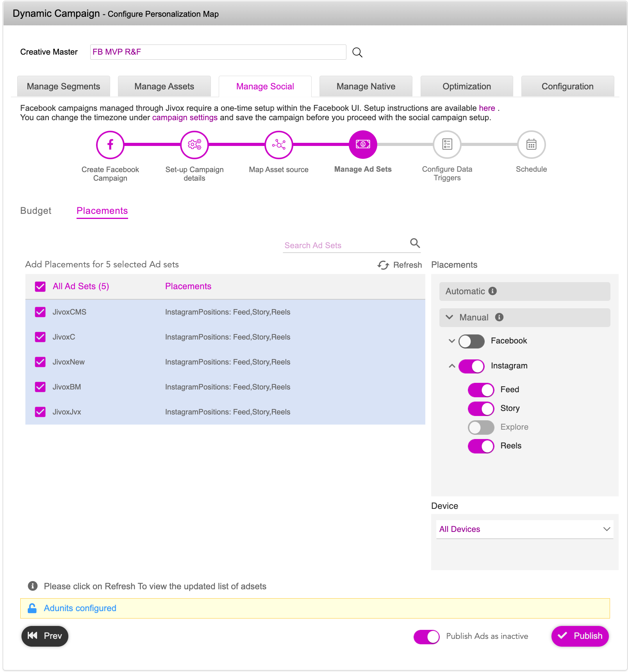Turn off the Instagram Reels toggle
628x672 pixels.
(481, 446)
